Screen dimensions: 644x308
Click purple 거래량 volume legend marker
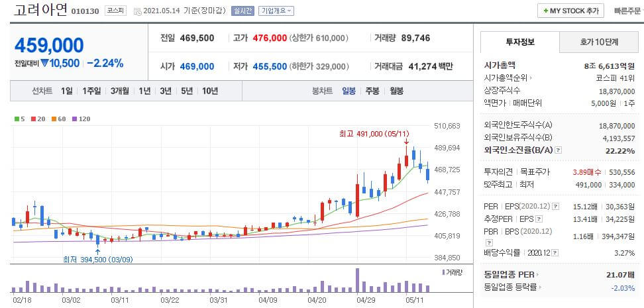coord(443,272)
